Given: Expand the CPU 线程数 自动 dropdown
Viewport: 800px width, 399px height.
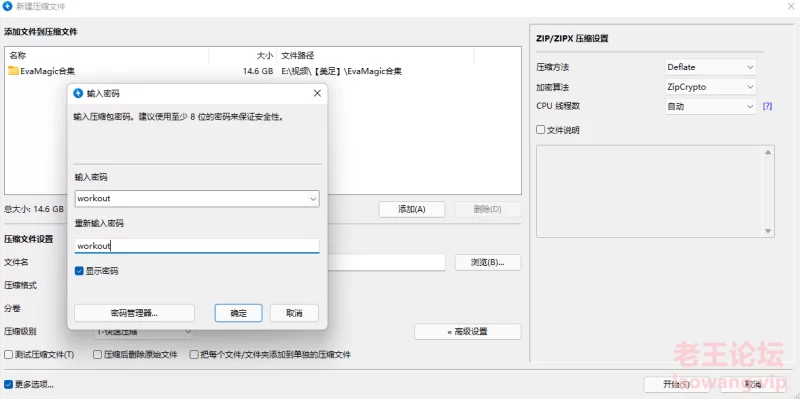Looking at the screenshot, I should 710,106.
